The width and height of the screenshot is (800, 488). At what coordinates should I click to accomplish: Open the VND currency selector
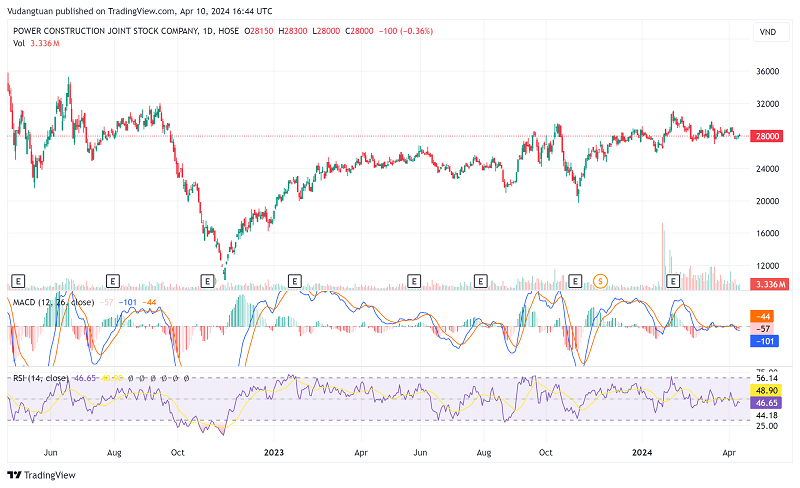pyautogui.click(x=767, y=32)
